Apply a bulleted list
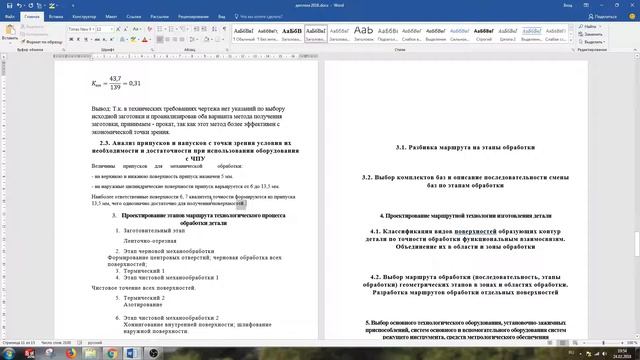The width and height of the screenshot is (640, 360). point(160,29)
